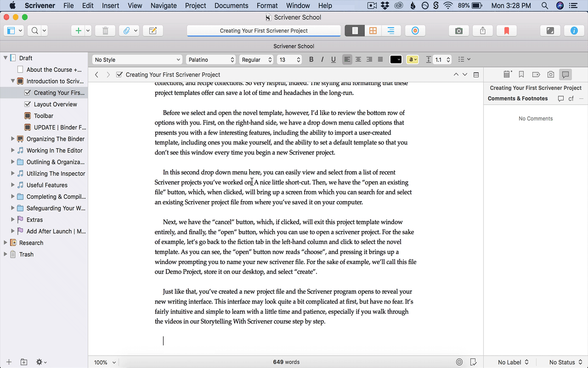Screen dimensions: 588x368
Task: Set justified text alignment
Action: pos(380,60)
